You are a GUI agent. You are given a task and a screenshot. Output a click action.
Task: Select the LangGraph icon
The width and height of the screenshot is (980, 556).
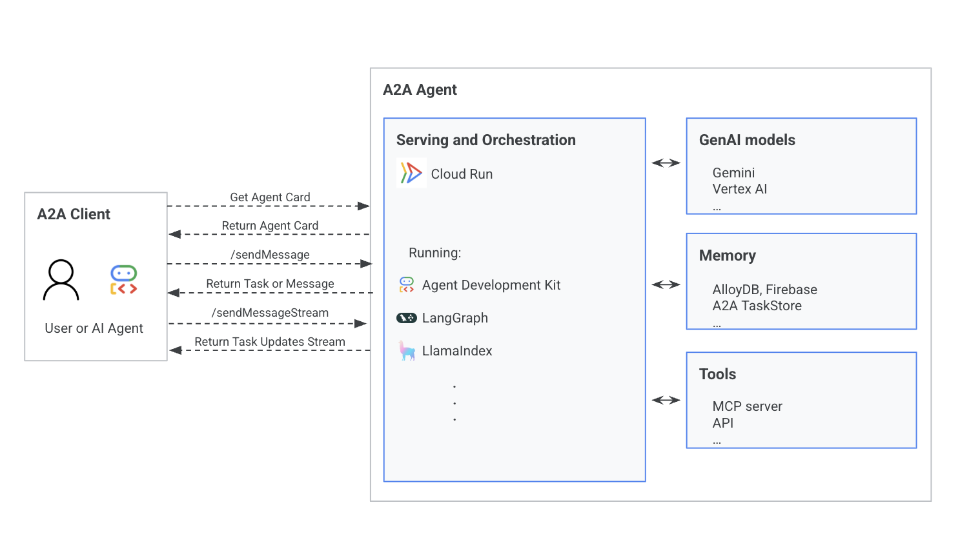406,317
